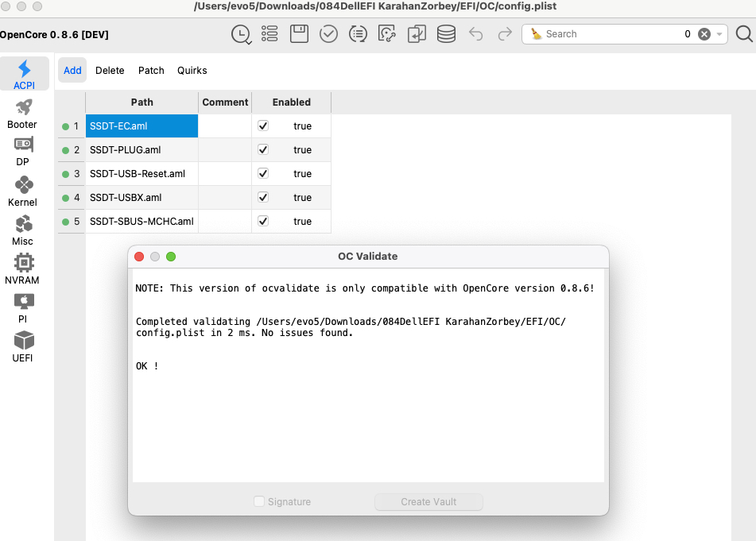The width and height of the screenshot is (756, 541).
Task: Toggle the SSDT-SBUS-MCHC.aml enabled checkbox
Action: coord(263,221)
